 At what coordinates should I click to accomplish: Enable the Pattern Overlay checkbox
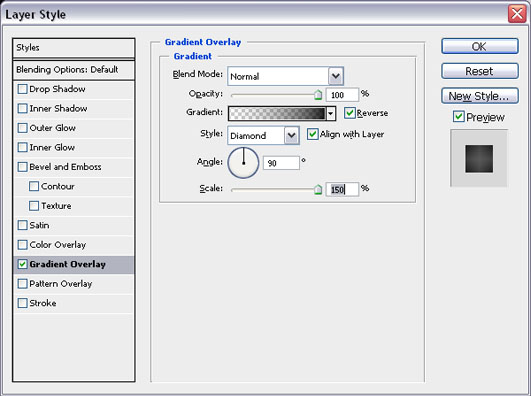22,284
